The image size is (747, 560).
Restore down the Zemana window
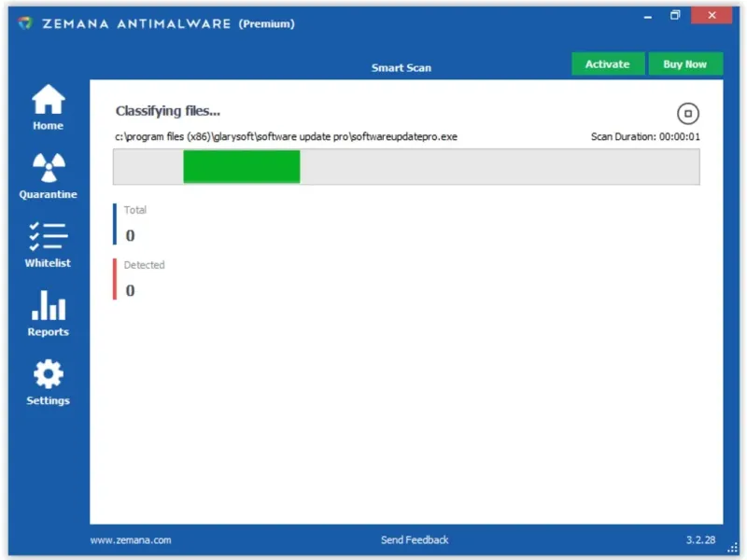[675, 15]
